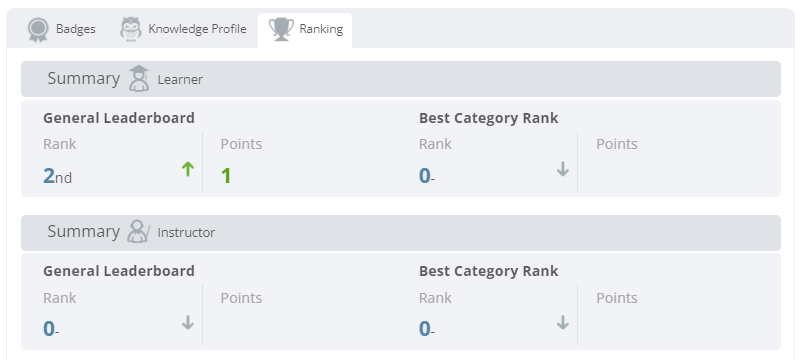Click the Learner graduate icon in Summary
The width and height of the screenshot is (802, 360).
coord(139,78)
